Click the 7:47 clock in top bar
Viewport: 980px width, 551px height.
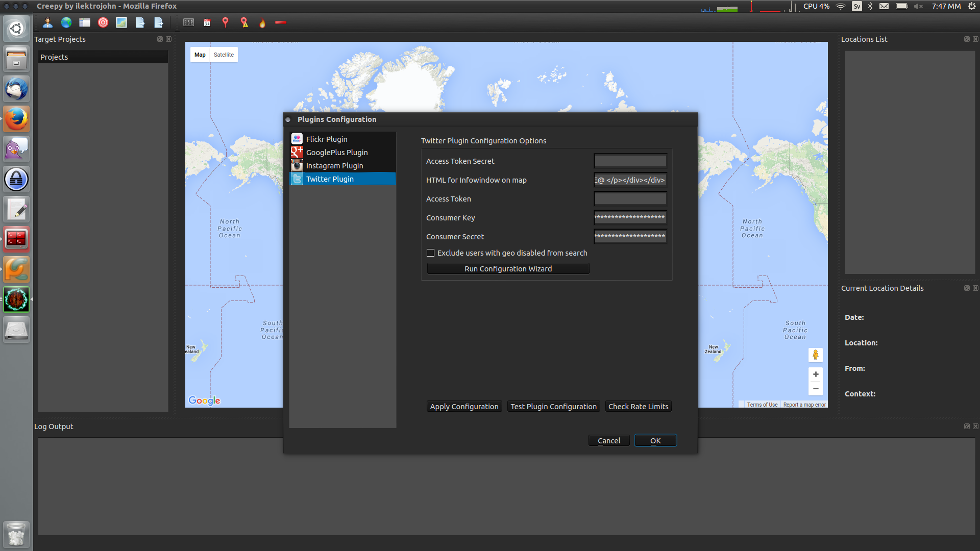946,6
